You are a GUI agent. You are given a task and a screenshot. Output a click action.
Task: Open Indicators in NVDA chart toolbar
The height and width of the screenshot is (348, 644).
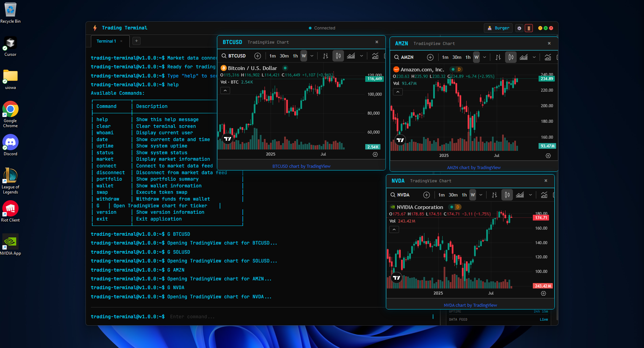[x=544, y=195]
